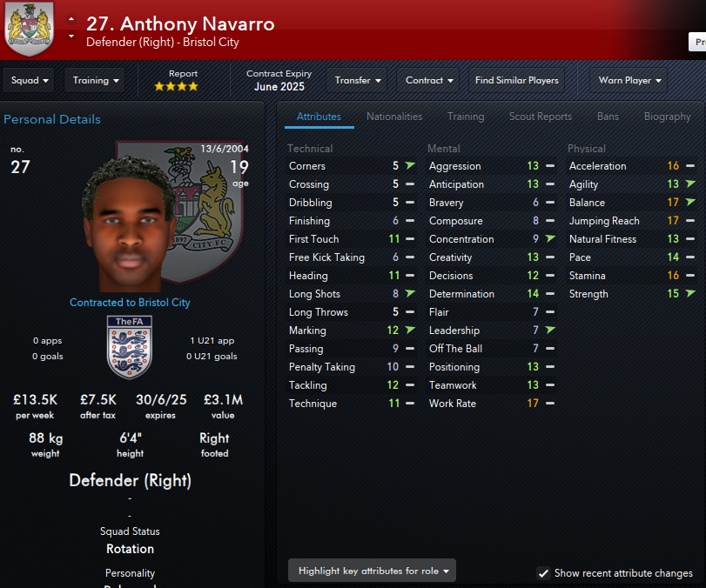Toggle Show recent attribute changes checkbox
Viewport: 706px width, 588px height.
pos(543,573)
